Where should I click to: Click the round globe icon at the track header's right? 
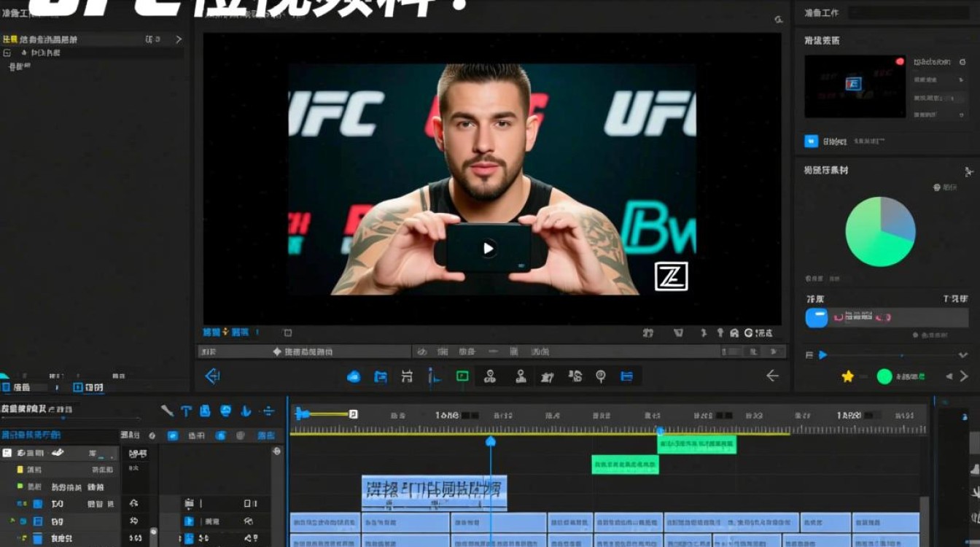pos(276,452)
